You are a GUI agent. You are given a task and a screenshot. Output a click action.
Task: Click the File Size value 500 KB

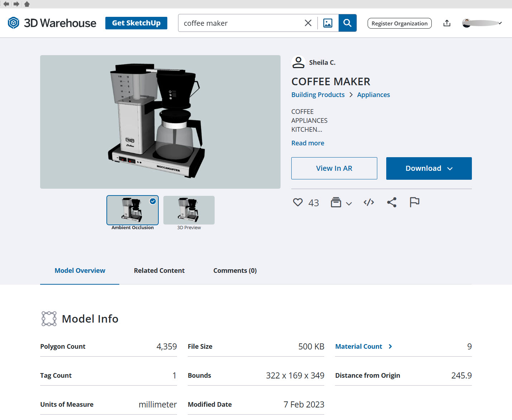(311, 346)
